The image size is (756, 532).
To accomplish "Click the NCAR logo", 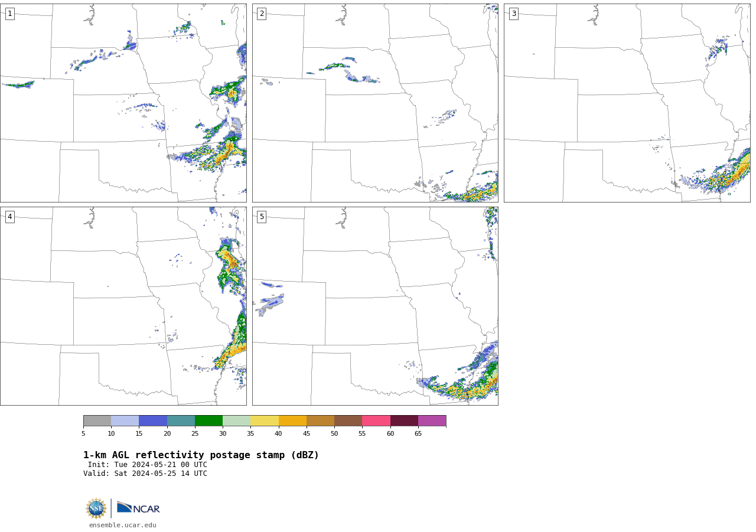I will (138, 508).
